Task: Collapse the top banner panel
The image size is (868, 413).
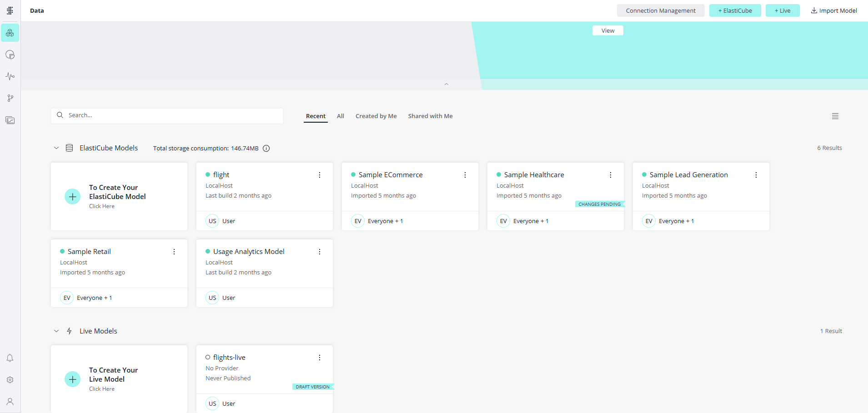Action: [447, 84]
